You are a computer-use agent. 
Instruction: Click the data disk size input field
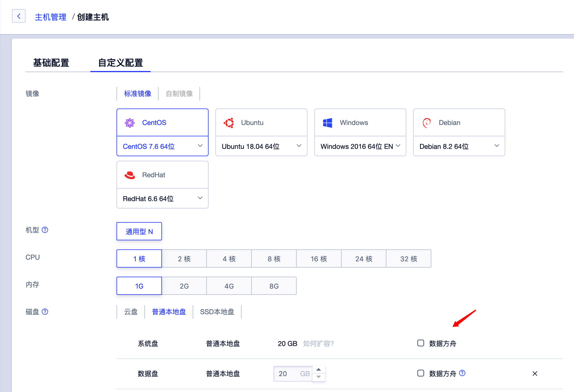(293, 374)
